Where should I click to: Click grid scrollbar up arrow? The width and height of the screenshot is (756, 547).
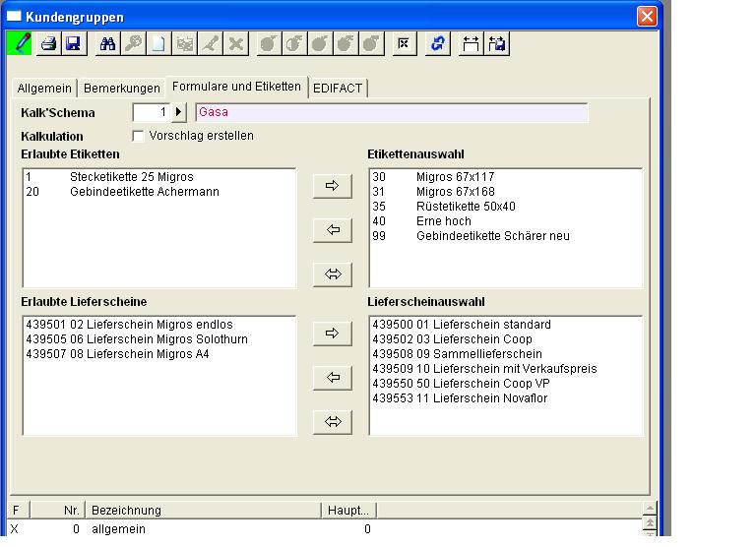click(650, 508)
